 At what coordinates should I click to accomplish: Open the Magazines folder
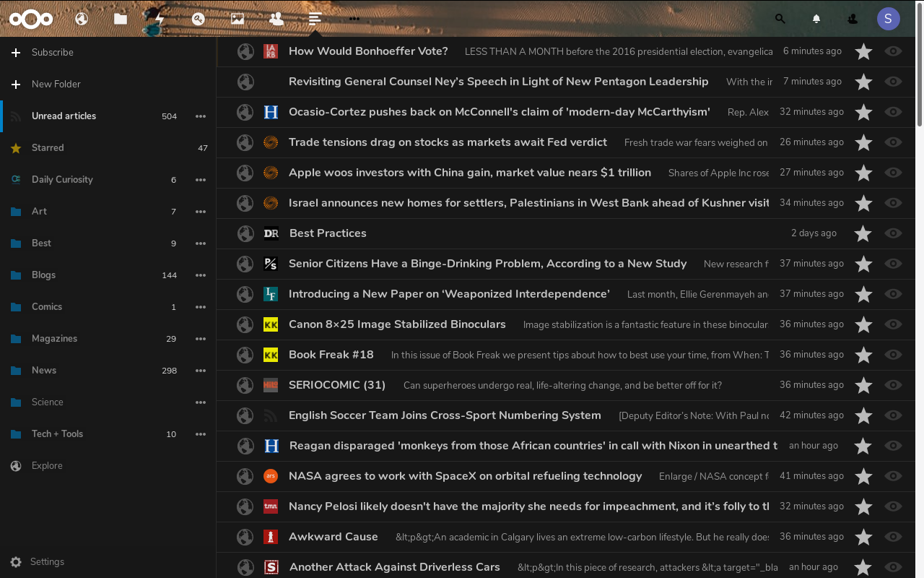tap(54, 339)
